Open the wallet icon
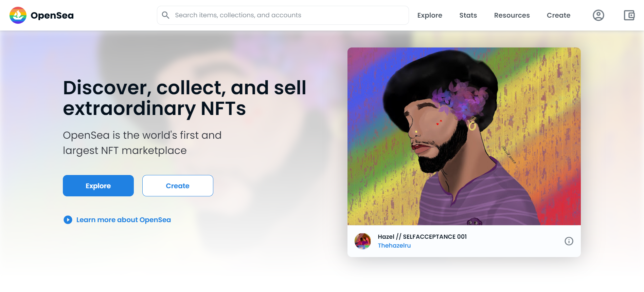The image size is (644, 292). click(x=629, y=15)
